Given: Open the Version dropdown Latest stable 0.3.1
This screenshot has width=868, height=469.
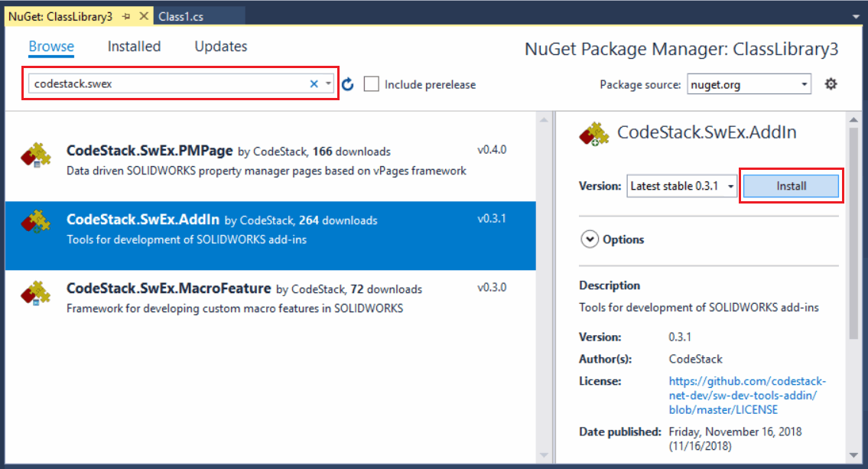Looking at the screenshot, I should 682,186.
